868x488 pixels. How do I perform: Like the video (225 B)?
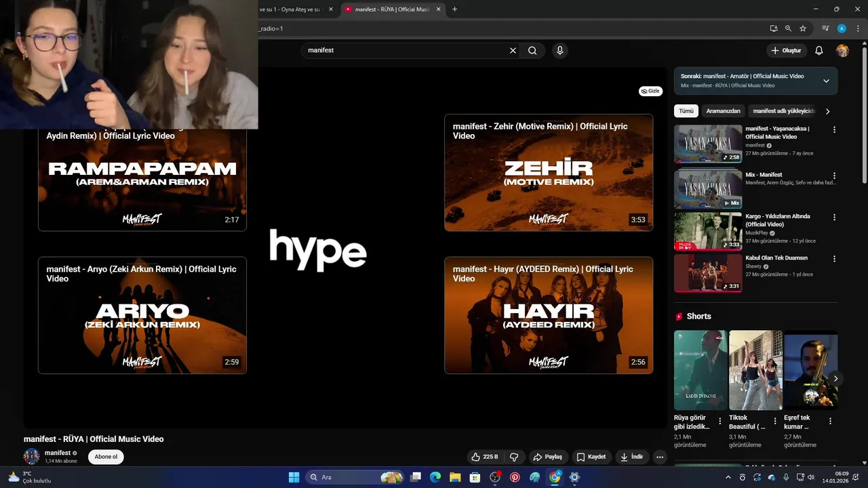(485, 457)
